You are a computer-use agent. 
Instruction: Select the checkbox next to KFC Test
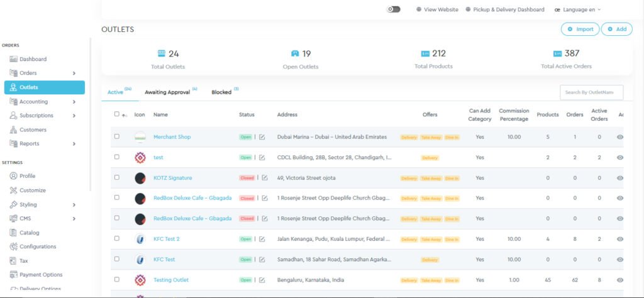(x=117, y=259)
